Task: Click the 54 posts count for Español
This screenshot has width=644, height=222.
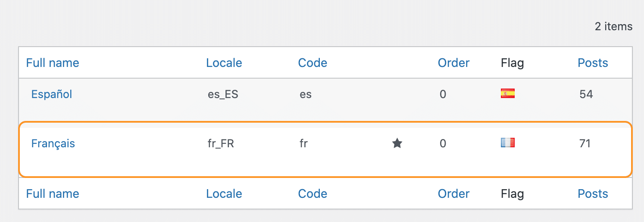Action: (x=586, y=94)
